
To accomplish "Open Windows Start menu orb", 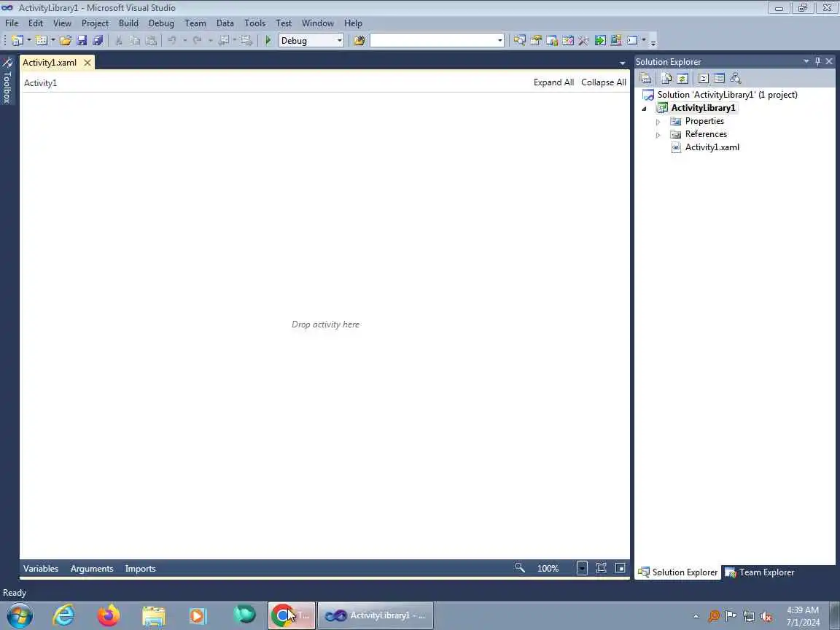I will pyautogui.click(x=19, y=615).
